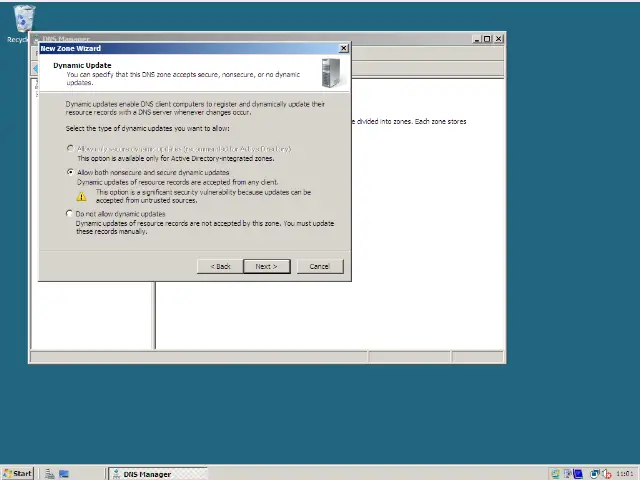The width and height of the screenshot is (640, 480).
Task: Go to next wizard step with Next
Action: click(x=267, y=266)
